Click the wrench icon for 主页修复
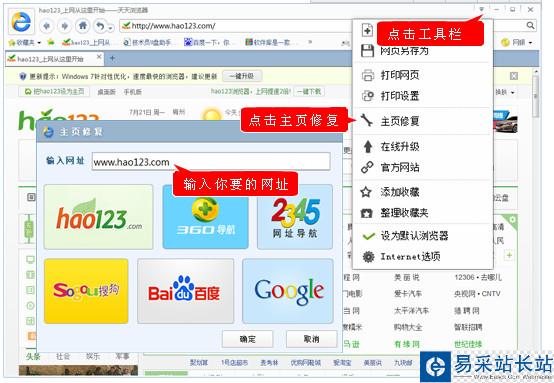 pyautogui.click(x=367, y=120)
